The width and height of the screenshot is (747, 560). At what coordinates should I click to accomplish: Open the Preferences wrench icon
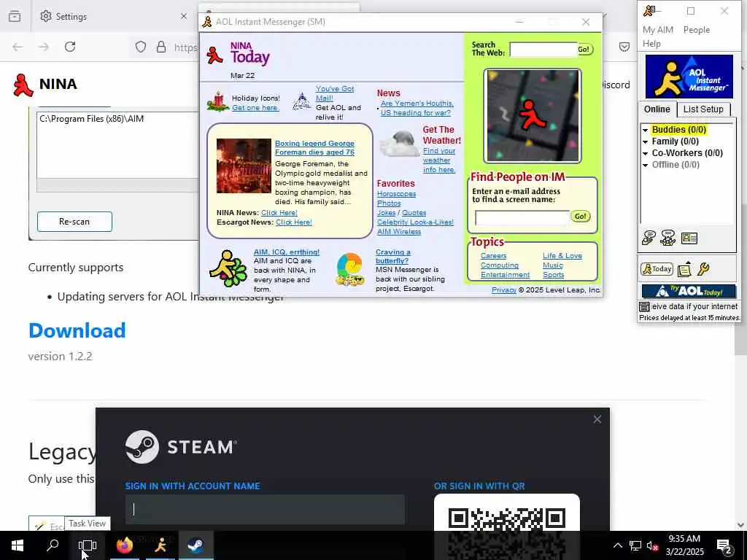coord(704,269)
